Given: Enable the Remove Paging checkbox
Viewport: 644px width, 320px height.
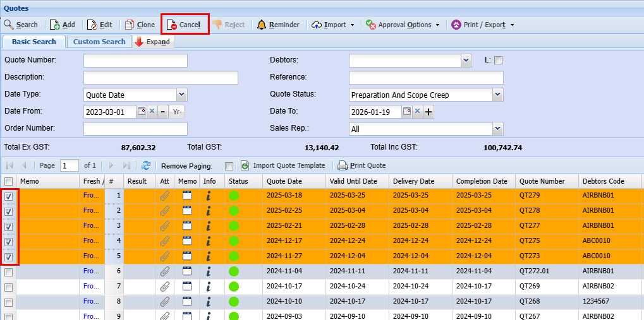Looking at the screenshot, I should coord(229,166).
